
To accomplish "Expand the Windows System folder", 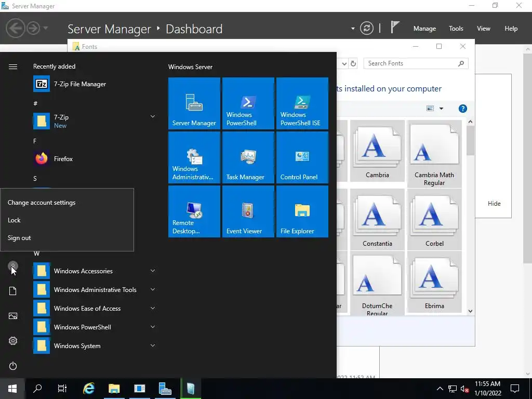I will [153, 345].
